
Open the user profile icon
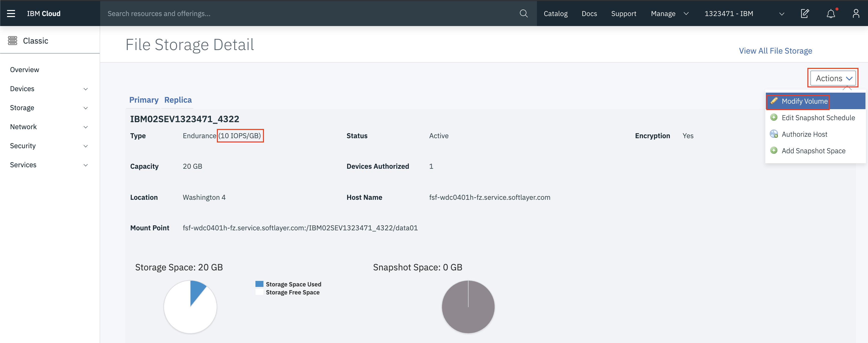coord(856,14)
